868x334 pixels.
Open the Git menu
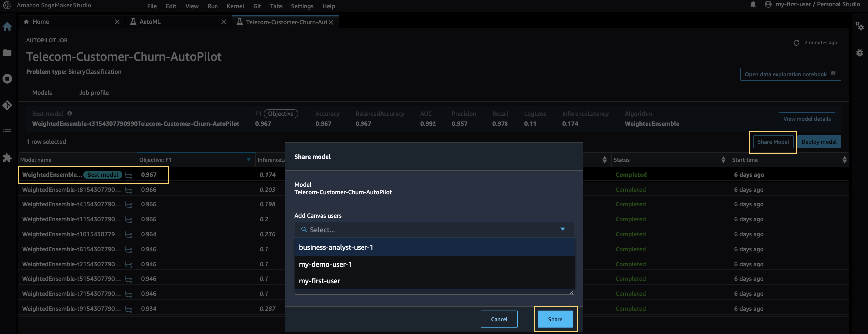pyautogui.click(x=257, y=6)
